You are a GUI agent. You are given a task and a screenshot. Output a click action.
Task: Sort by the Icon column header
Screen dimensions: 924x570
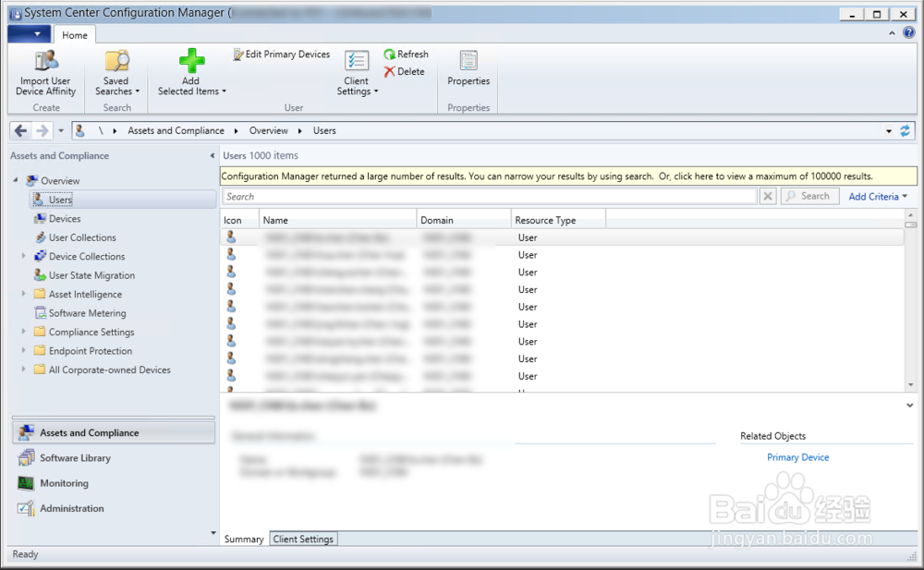pos(240,220)
